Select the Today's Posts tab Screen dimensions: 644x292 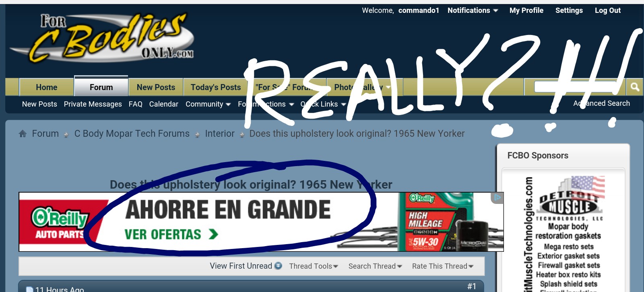tap(215, 87)
